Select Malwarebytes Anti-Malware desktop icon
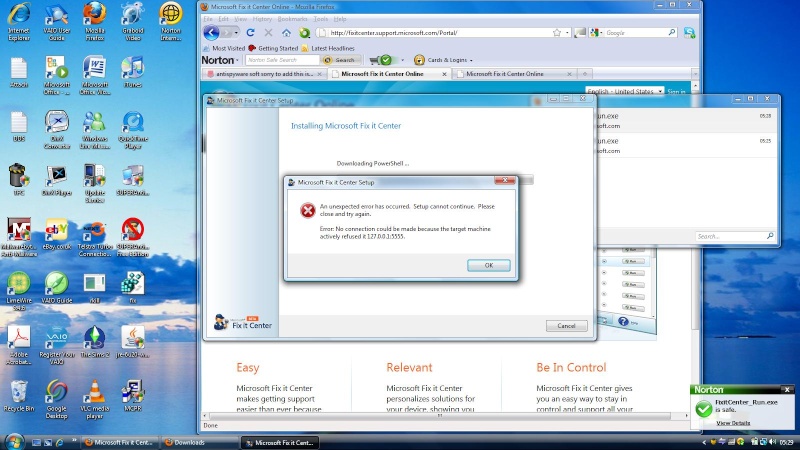The width and height of the screenshot is (800, 450). point(19,237)
